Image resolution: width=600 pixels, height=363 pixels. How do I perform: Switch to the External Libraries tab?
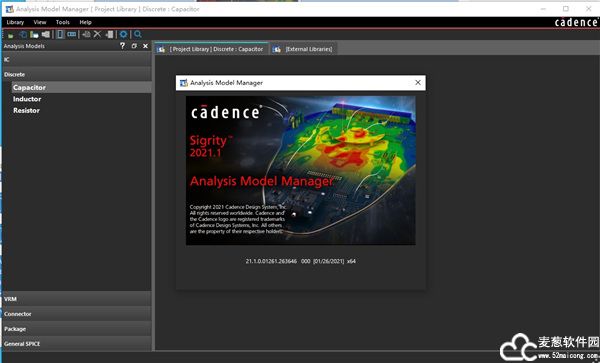[303, 49]
